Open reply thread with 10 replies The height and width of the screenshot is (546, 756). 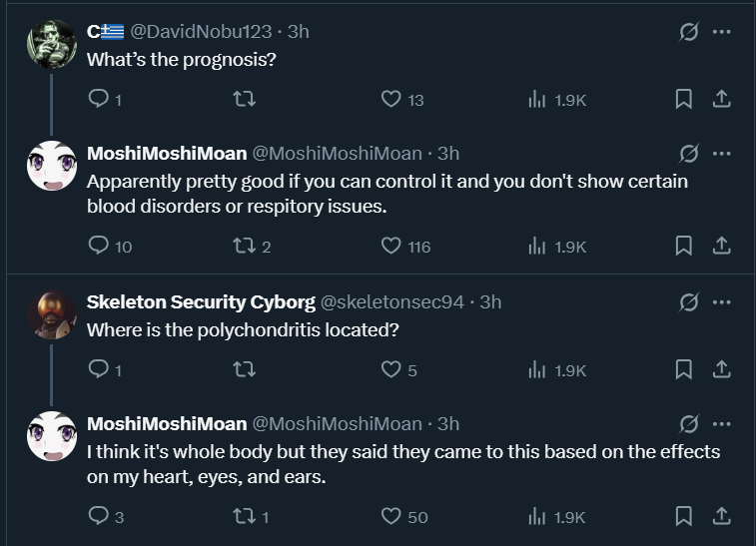coord(98,246)
